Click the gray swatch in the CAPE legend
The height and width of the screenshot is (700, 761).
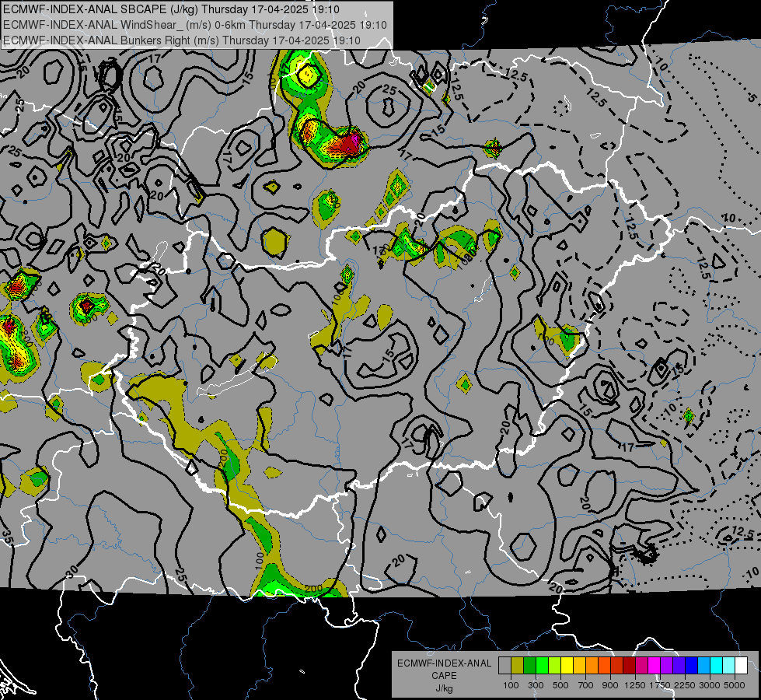(504, 665)
